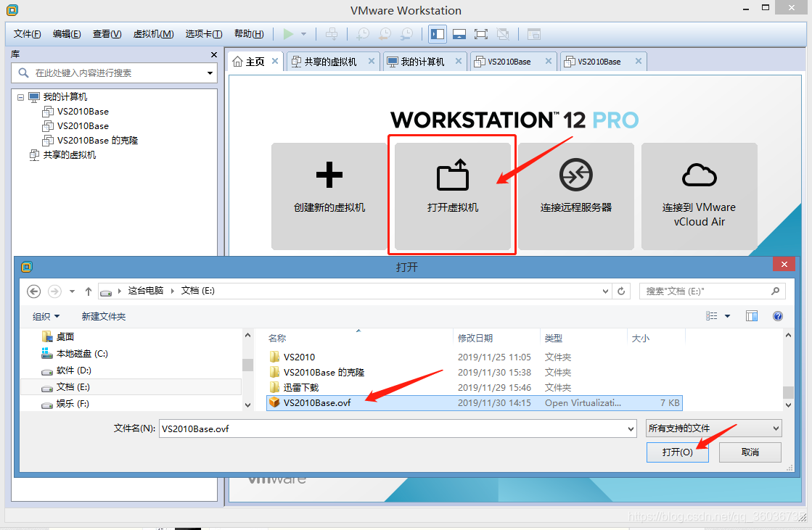Toggle the Show Library sidebar icon
The height and width of the screenshot is (530, 812).
[x=438, y=34]
